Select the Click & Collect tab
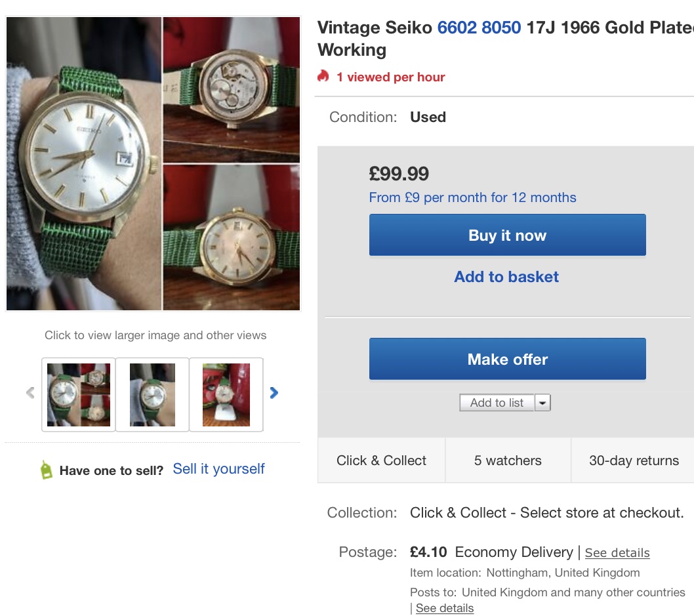This screenshot has height=616, width=694. click(381, 461)
